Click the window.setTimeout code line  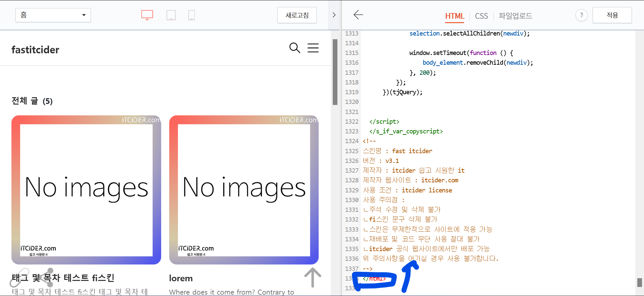coord(461,53)
